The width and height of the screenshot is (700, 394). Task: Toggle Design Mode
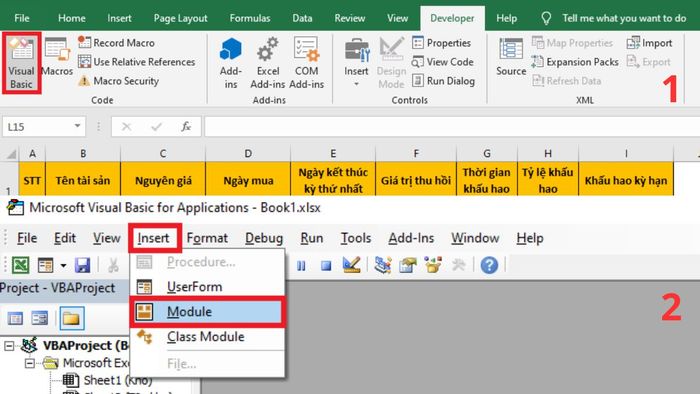click(x=392, y=63)
